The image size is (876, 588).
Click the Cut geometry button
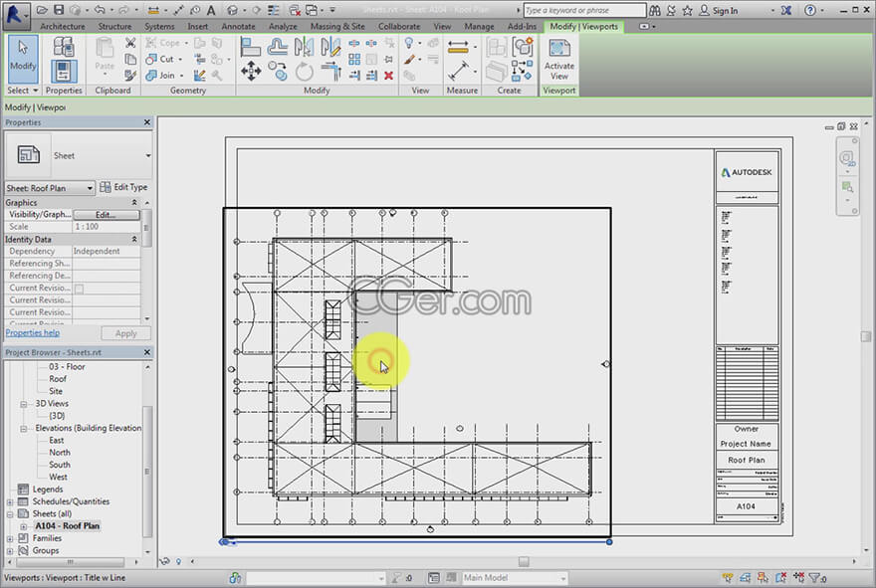pyautogui.click(x=163, y=59)
